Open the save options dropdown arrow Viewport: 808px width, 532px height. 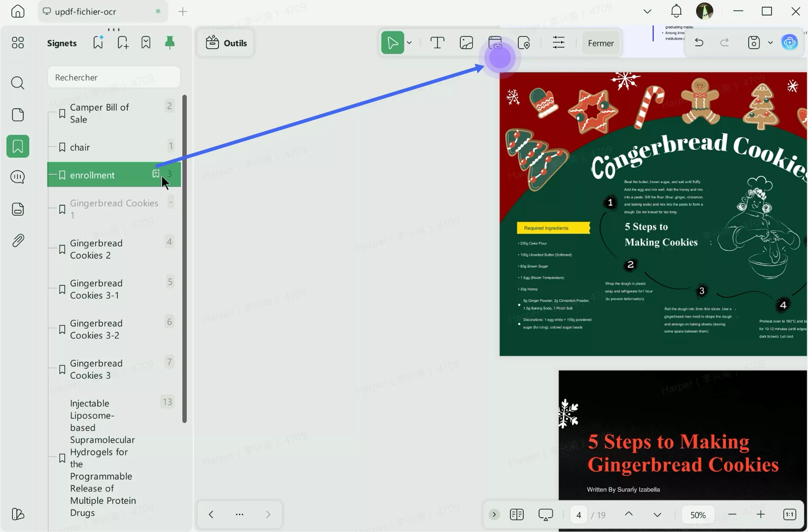[770, 43]
